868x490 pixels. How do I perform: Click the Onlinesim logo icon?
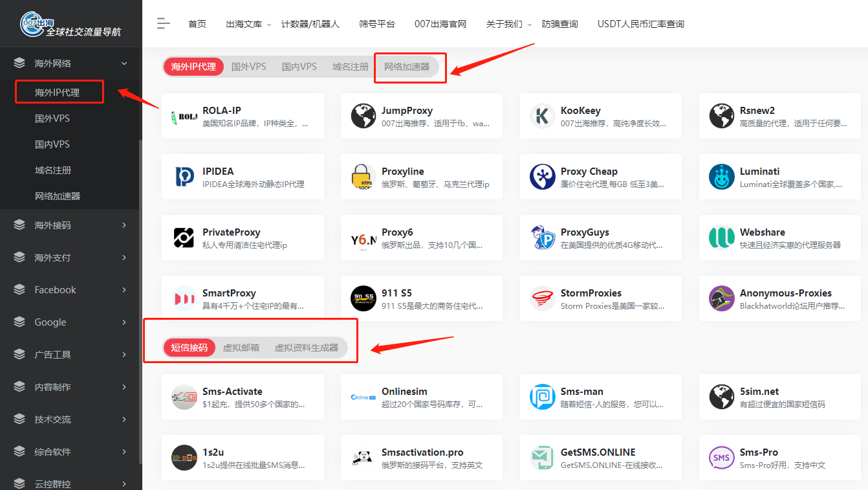363,397
